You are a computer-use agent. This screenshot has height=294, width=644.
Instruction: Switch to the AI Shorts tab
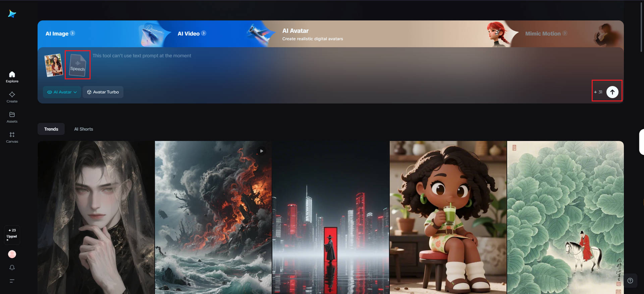pyautogui.click(x=84, y=129)
